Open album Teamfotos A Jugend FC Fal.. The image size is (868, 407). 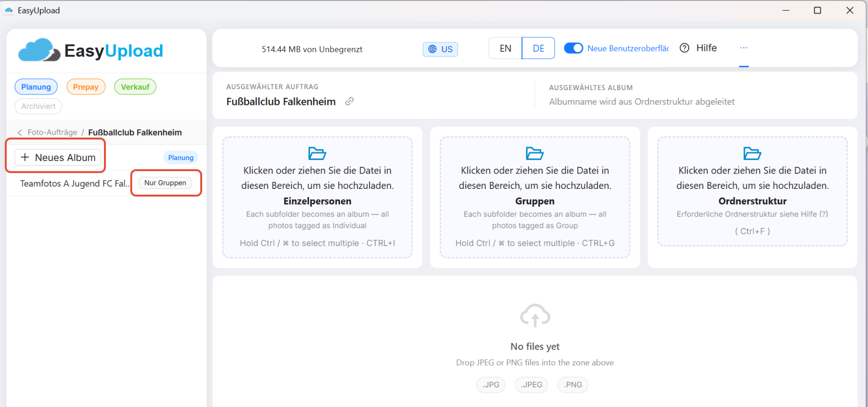[x=75, y=183]
